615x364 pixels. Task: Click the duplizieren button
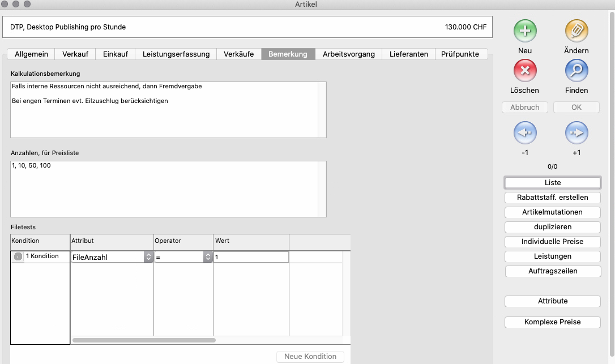(x=552, y=227)
